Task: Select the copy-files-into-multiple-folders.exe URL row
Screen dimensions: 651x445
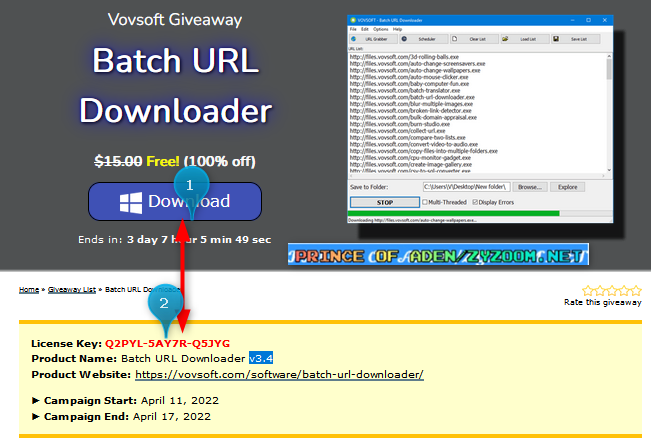Action: pos(423,151)
